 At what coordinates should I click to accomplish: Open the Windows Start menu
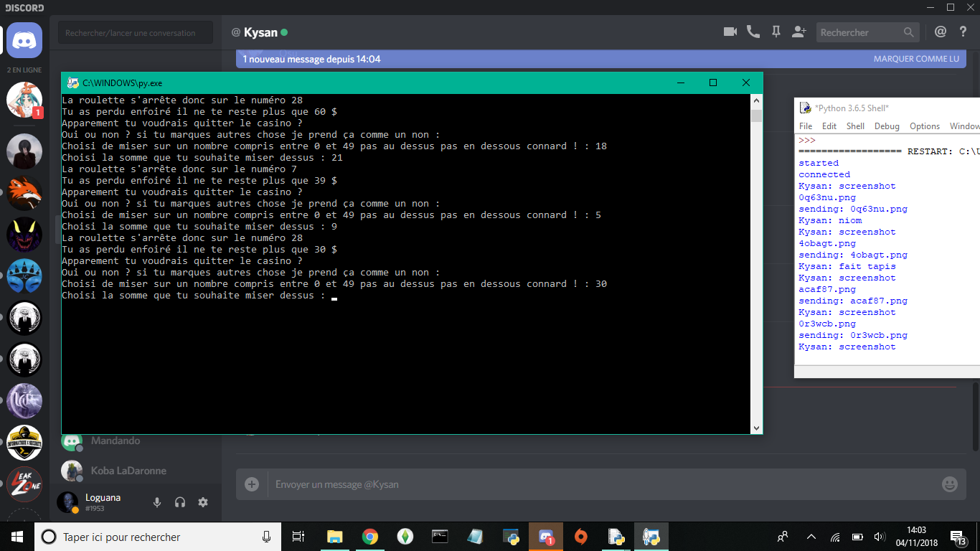(x=17, y=537)
